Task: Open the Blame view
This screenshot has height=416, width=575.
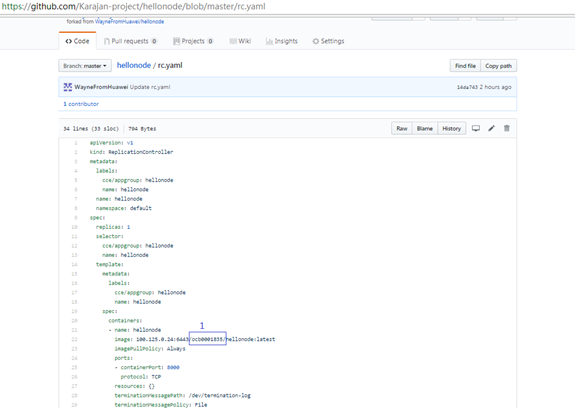Action: [425, 128]
